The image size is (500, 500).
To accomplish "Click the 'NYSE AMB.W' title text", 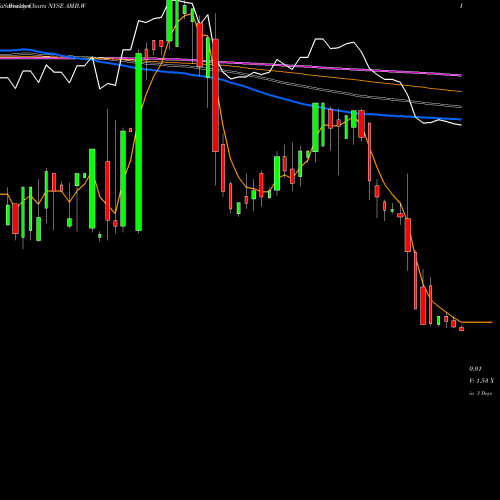I will click(x=68, y=6).
